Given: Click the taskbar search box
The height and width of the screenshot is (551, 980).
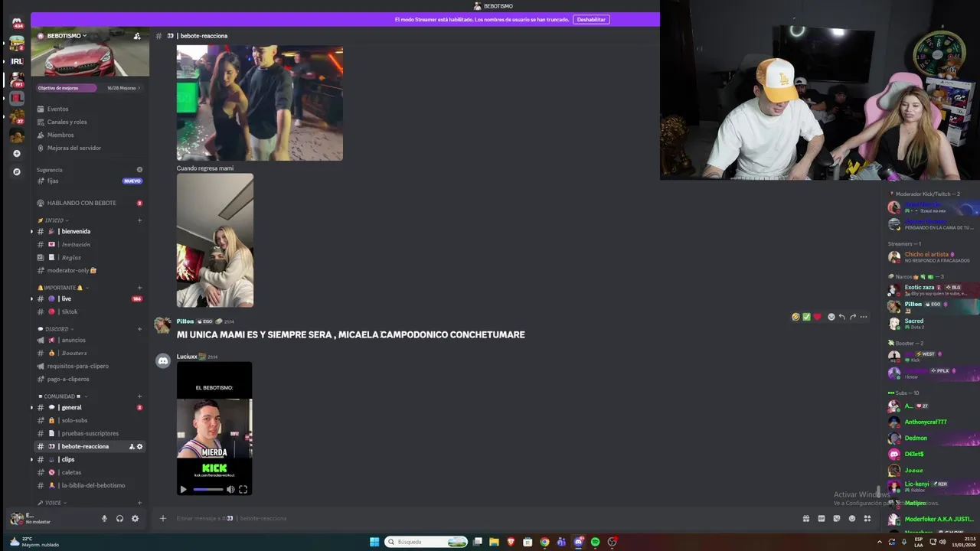Looking at the screenshot, I should pyautogui.click(x=426, y=542).
